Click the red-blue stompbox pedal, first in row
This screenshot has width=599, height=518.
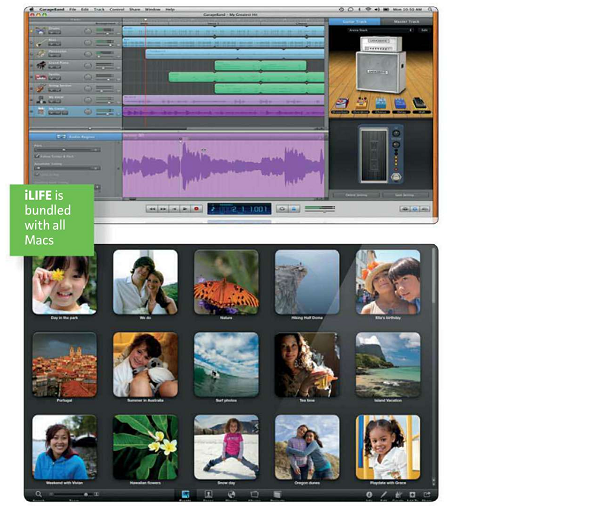point(341,104)
